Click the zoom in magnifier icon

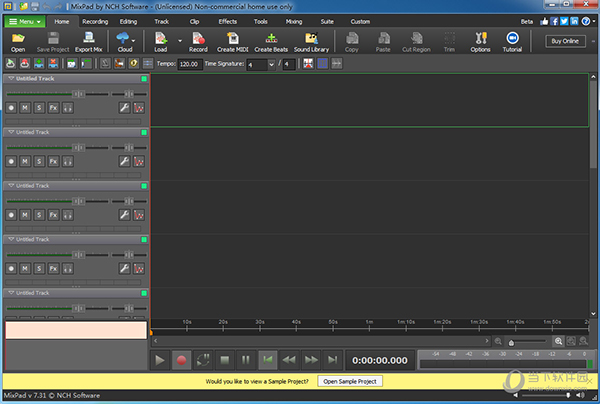[558, 341]
